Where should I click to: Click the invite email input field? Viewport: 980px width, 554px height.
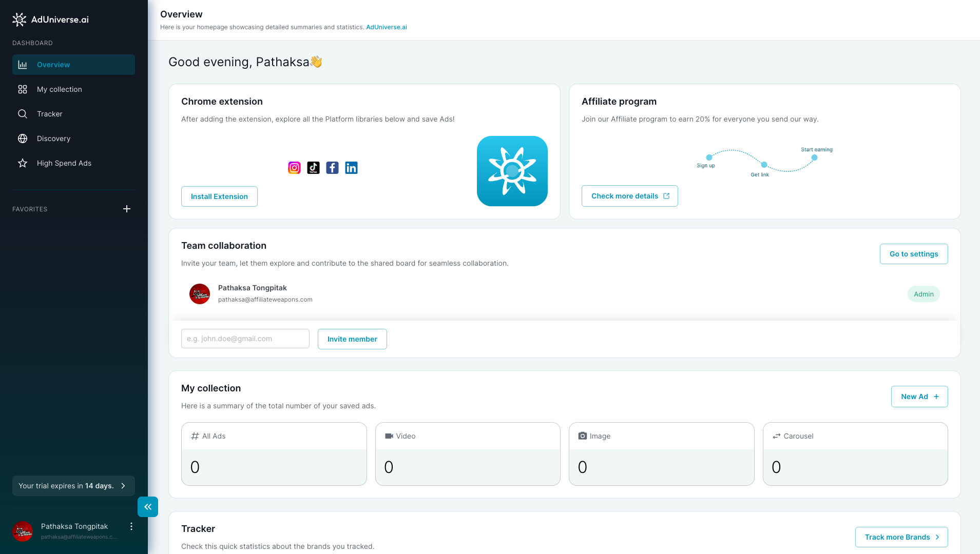245,339
